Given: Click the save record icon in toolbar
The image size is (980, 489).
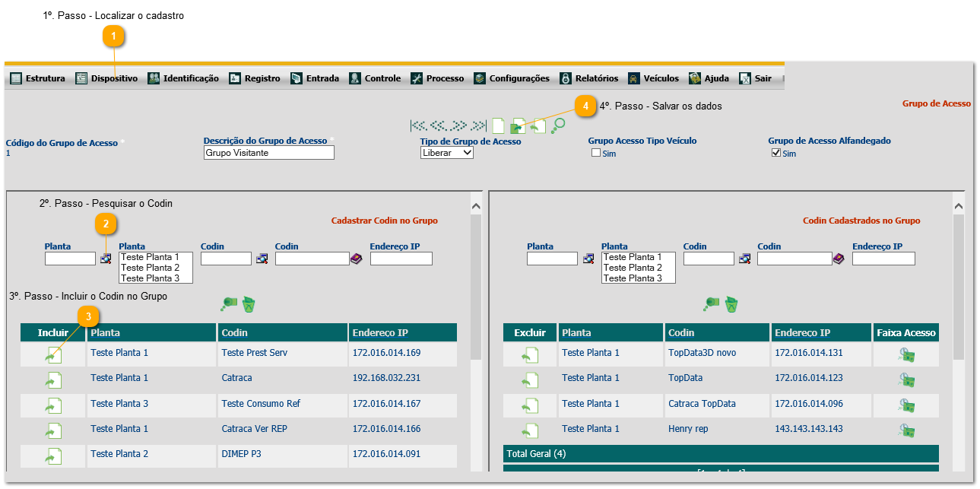Looking at the screenshot, I should [519, 125].
